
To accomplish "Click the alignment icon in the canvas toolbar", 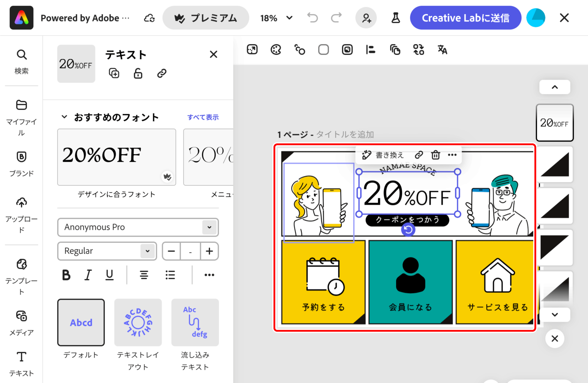I will tap(370, 50).
